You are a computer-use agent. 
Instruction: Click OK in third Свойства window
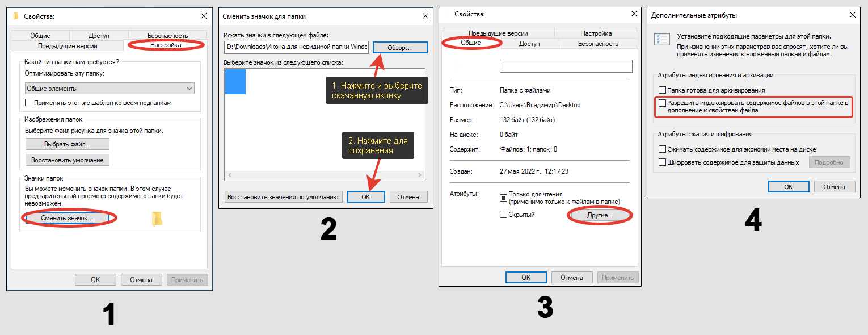(526, 277)
